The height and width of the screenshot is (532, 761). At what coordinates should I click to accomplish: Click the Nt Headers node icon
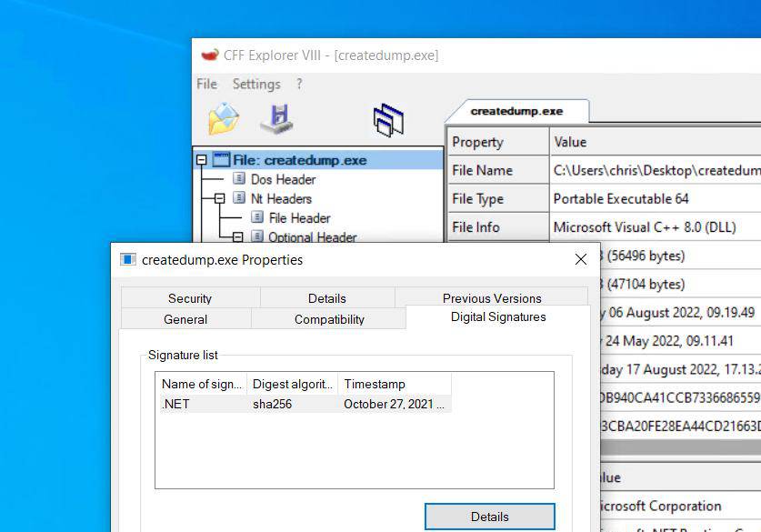click(x=239, y=198)
